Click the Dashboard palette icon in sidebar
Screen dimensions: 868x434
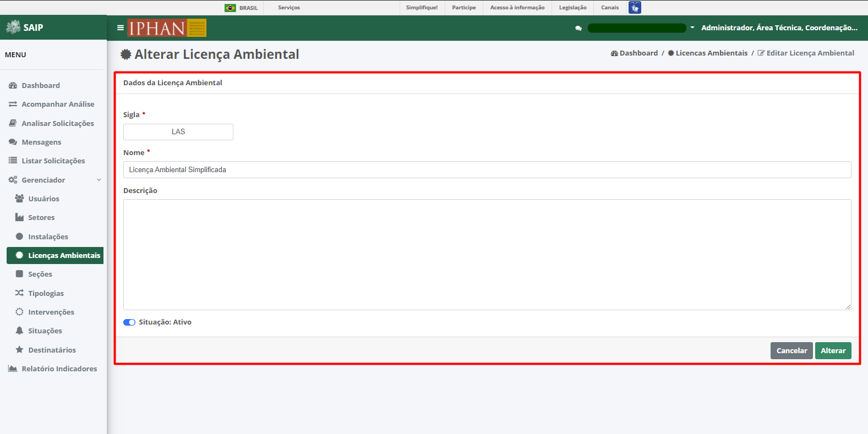[x=13, y=85]
